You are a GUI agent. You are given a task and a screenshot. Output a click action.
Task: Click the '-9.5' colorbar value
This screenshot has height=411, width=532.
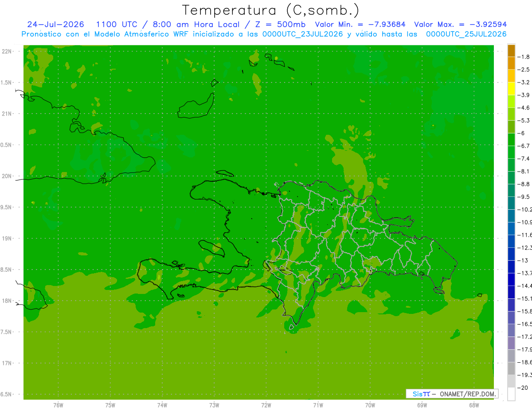pyautogui.click(x=524, y=196)
